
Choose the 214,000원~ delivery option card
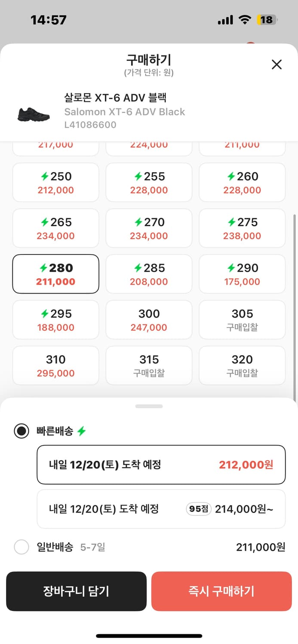(x=161, y=509)
